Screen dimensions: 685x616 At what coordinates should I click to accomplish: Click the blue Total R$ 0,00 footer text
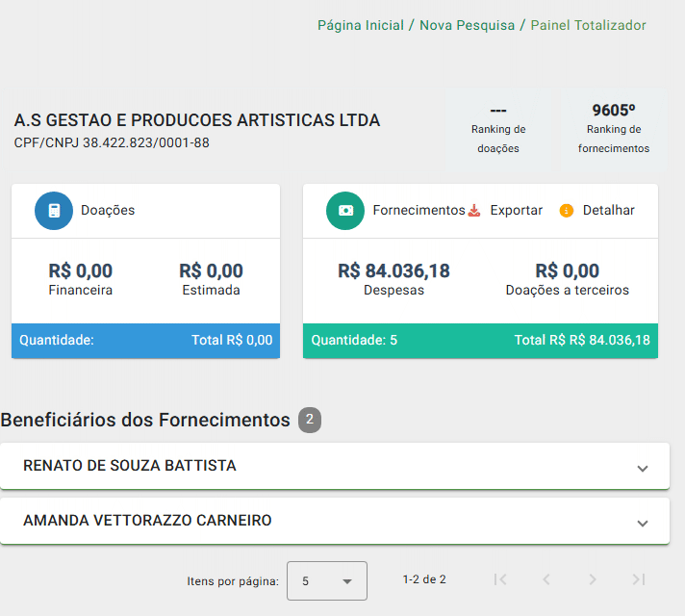pyautogui.click(x=232, y=340)
